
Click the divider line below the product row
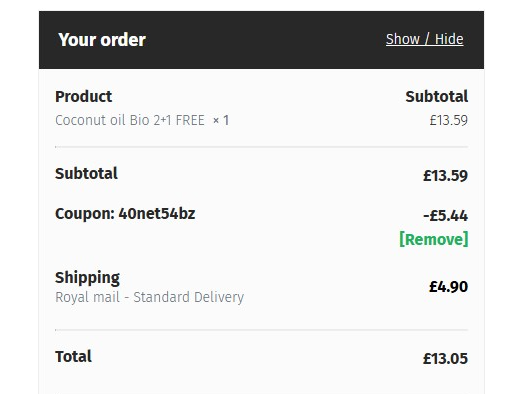pyautogui.click(x=261, y=147)
